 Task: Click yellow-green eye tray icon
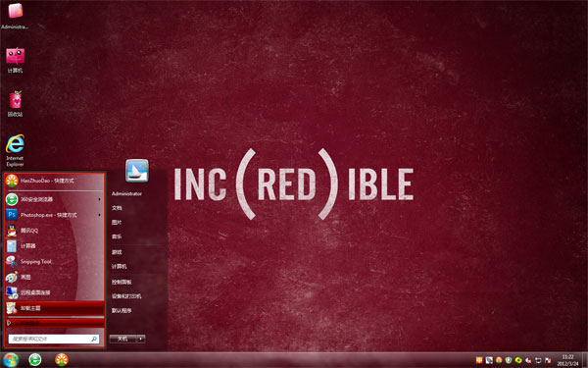tap(518, 360)
